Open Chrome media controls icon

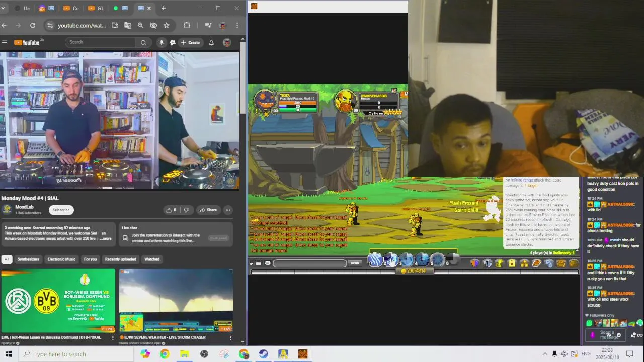(x=208, y=25)
